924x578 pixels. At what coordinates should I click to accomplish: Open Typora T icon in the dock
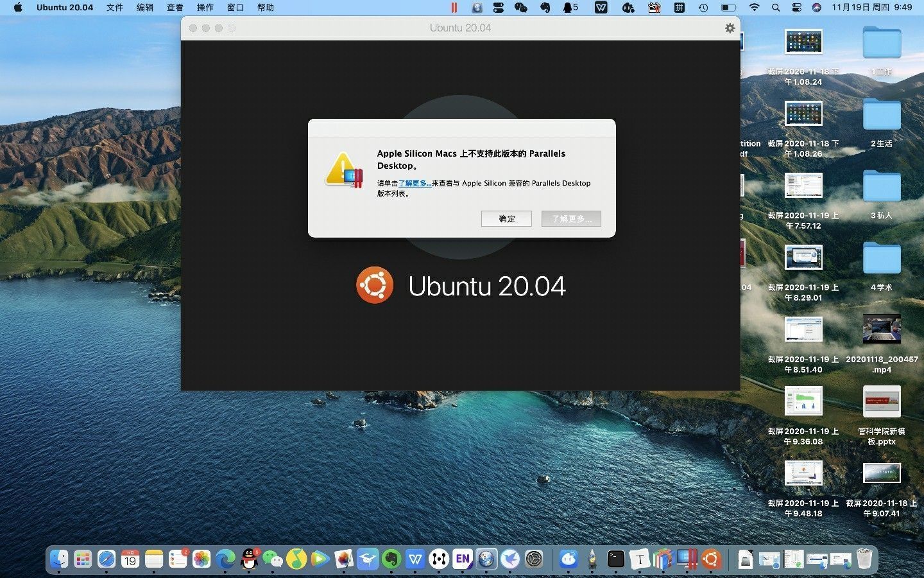click(x=640, y=559)
